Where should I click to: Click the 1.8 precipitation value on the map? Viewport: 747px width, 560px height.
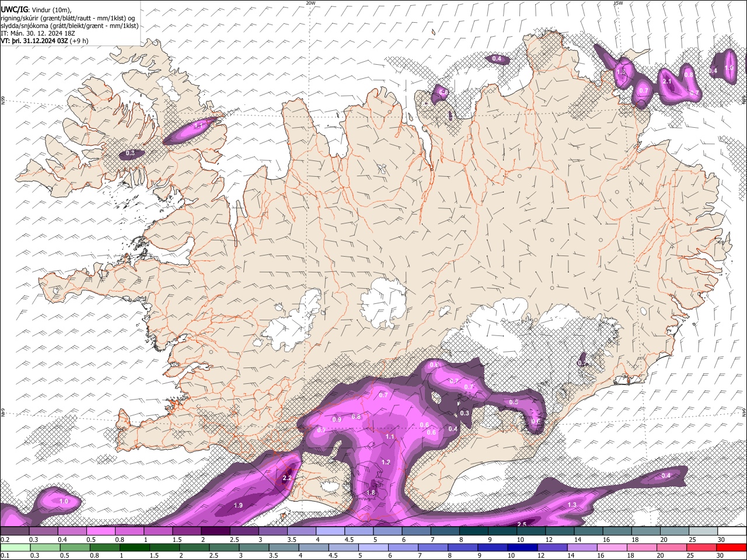(371, 492)
